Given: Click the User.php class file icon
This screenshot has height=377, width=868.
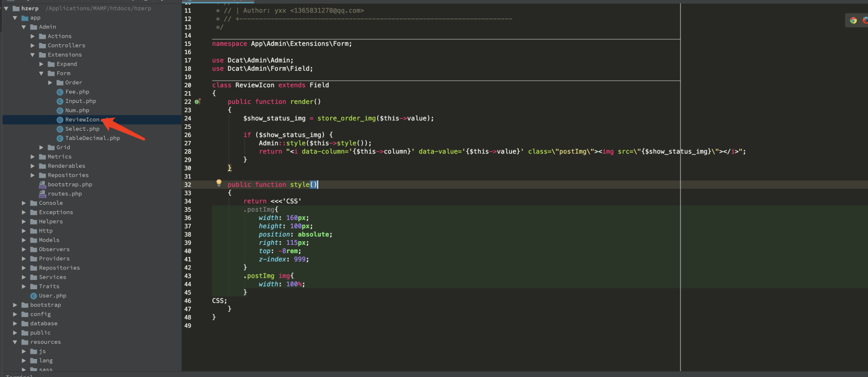Looking at the screenshot, I should pyautogui.click(x=34, y=296).
